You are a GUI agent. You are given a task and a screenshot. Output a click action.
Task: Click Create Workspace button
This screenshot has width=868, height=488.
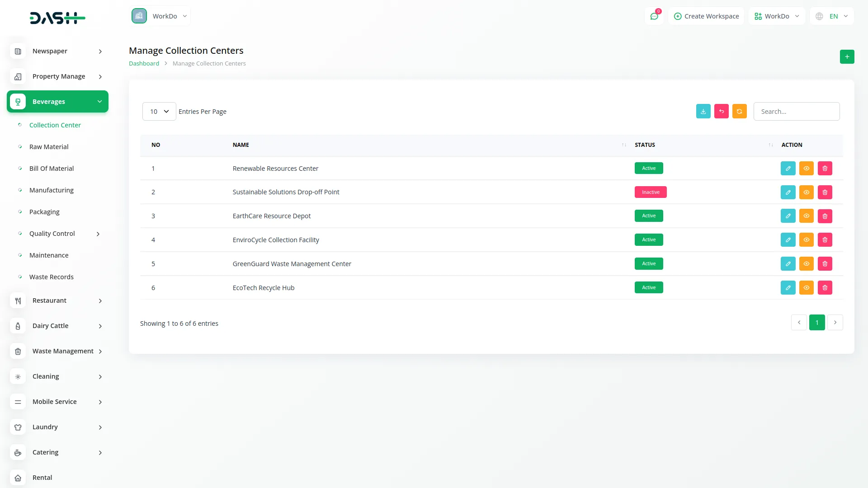coord(706,16)
